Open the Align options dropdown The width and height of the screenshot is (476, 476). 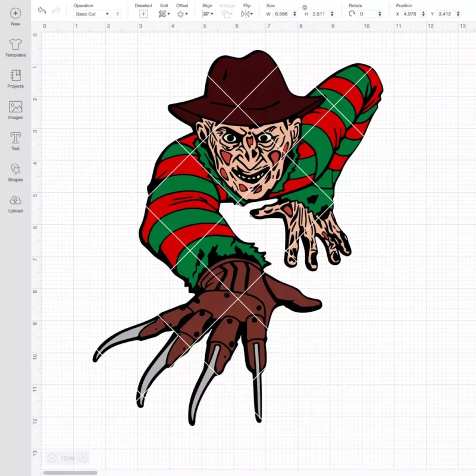tap(208, 14)
